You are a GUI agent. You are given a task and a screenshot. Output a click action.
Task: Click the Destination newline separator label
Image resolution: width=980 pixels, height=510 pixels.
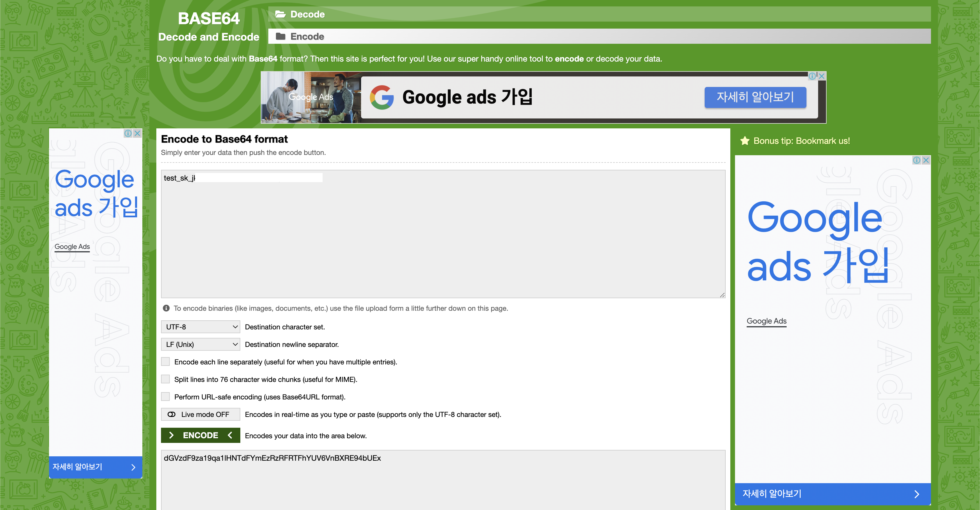pyautogui.click(x=292, y=345)
